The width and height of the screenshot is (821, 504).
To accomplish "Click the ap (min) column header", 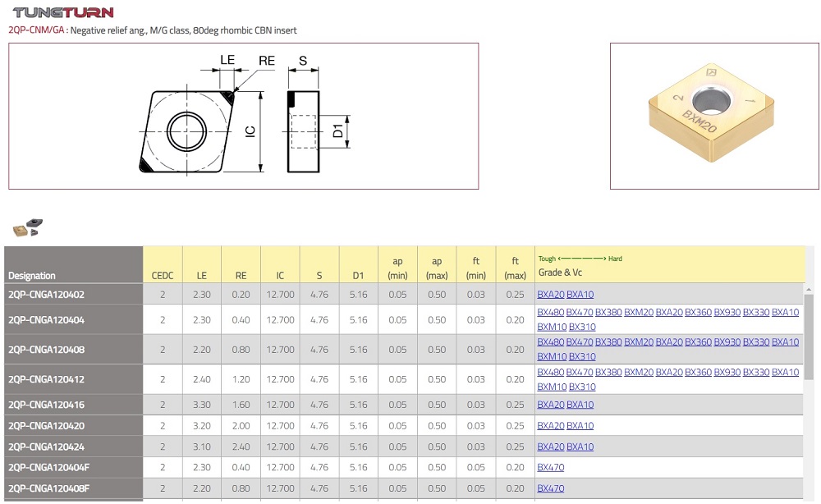I will 397,265.
